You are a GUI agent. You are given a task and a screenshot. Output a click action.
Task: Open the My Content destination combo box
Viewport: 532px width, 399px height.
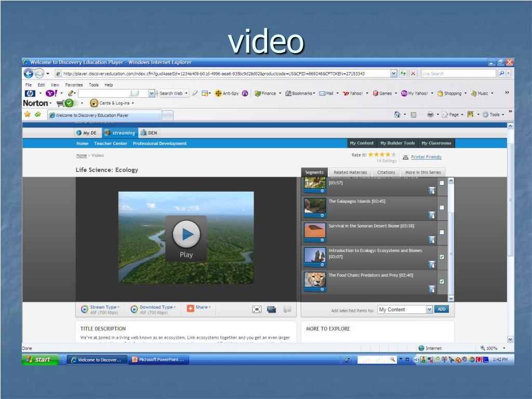[x=405, y=310]
